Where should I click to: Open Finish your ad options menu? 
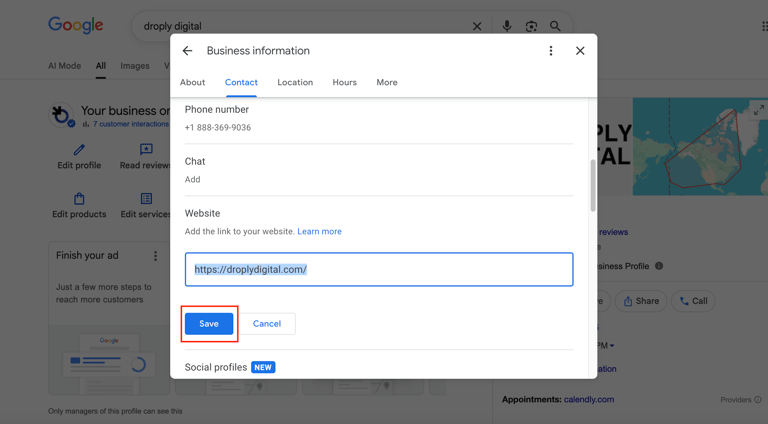coord(155,256)
